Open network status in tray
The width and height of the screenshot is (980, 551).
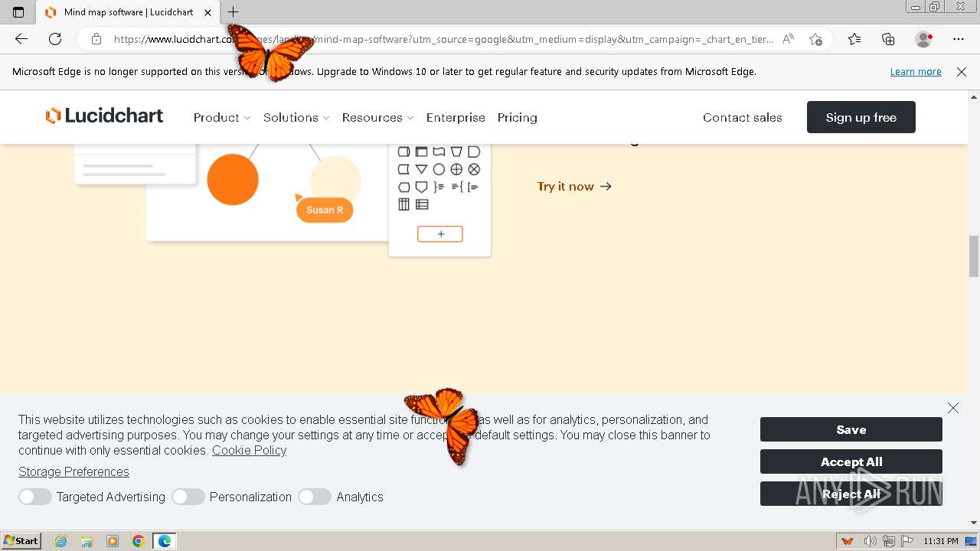pyautogui.click(x=888, y=541)
